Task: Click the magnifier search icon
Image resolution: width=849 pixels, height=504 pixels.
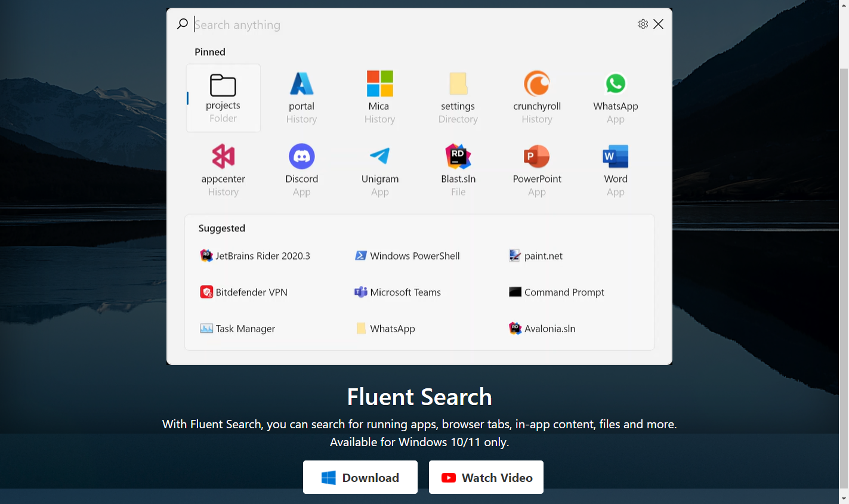Action: (183, 24)
